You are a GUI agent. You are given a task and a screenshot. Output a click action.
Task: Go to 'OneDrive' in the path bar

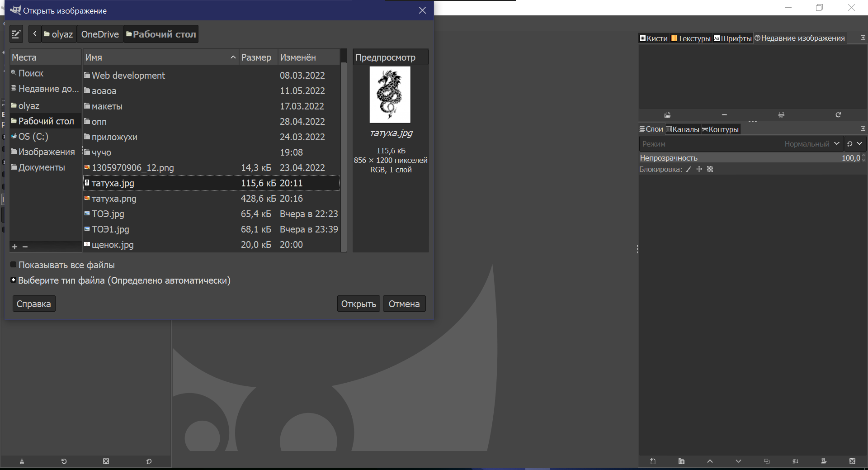pyautogui.click(x=100, y=34)
